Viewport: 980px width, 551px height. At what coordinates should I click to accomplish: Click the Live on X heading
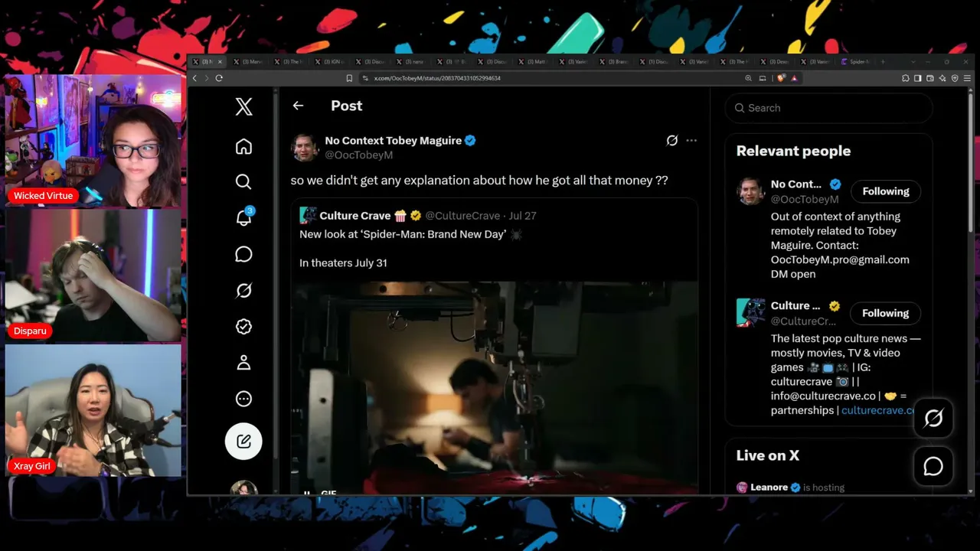click(767, 455)
